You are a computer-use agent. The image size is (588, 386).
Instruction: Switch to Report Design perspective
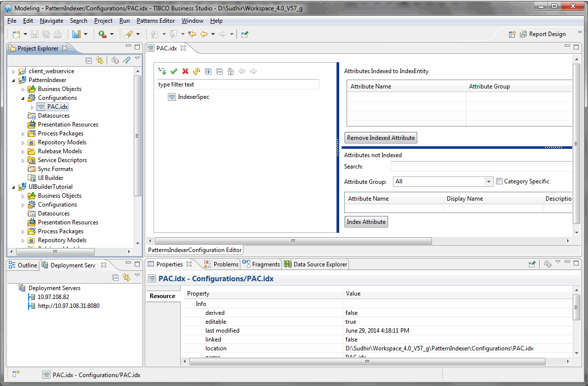point(543,34)
